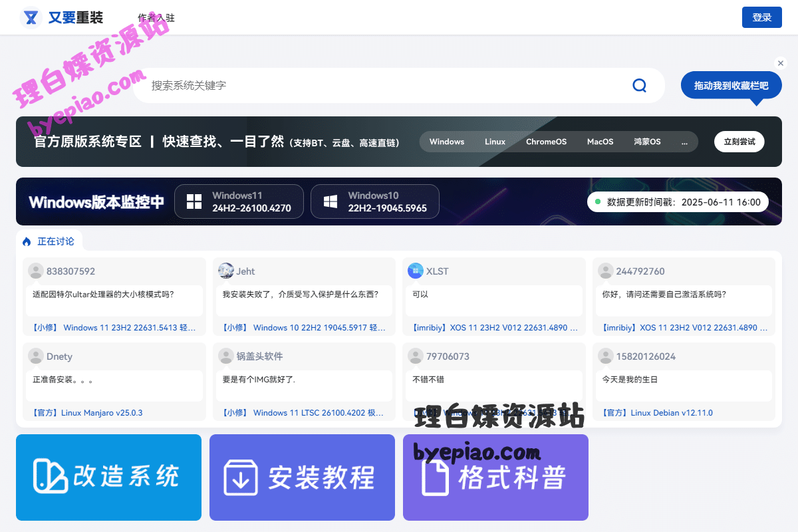Click avatar of user 79706073

tap(416, 356)
